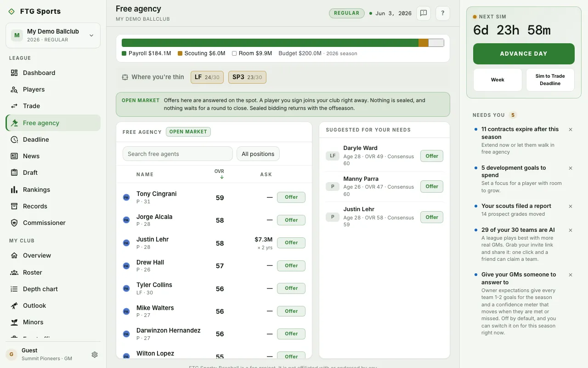Open settings gear beside Guest
This screenshot has width=588, height=368.
click(x=95, y=355)
